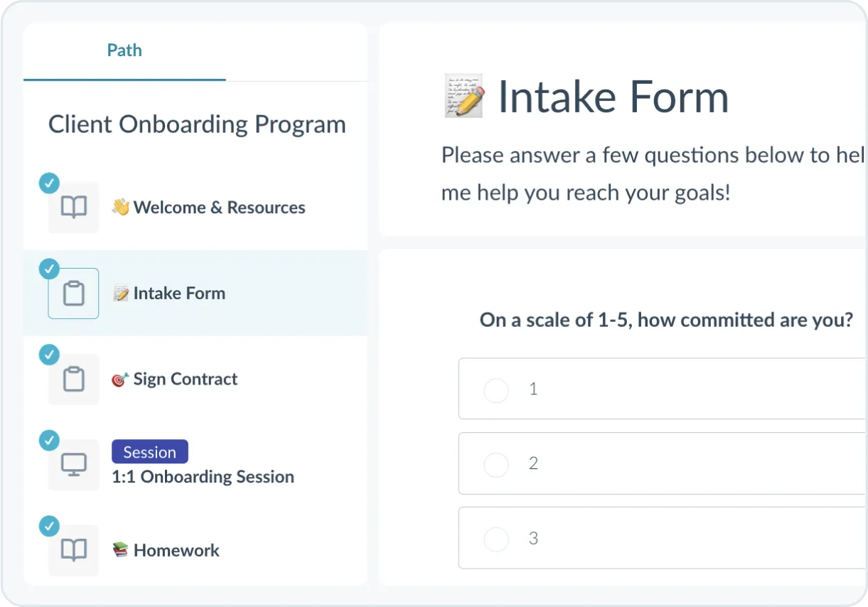Click the book icon beside Welcome & Resources

point(73,207)
